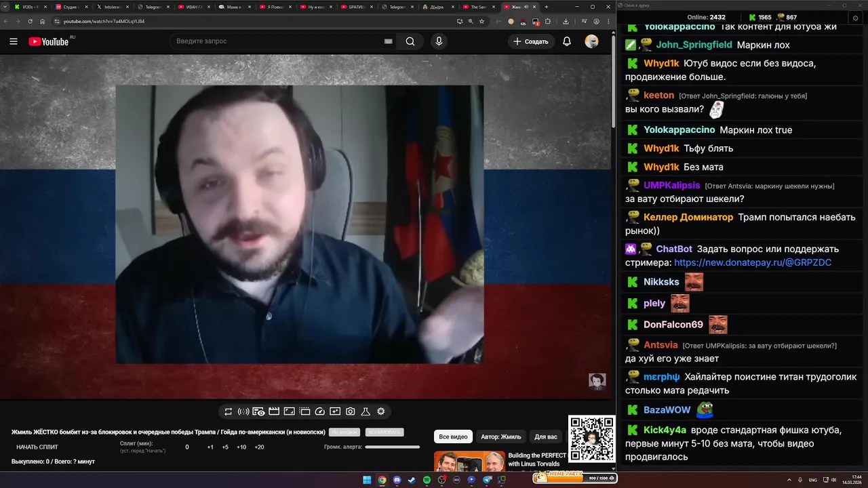This screenshot has height=488, width=868.
Task: Click the film clapper icon in player toolbar
Action: [x=274, y=411]
